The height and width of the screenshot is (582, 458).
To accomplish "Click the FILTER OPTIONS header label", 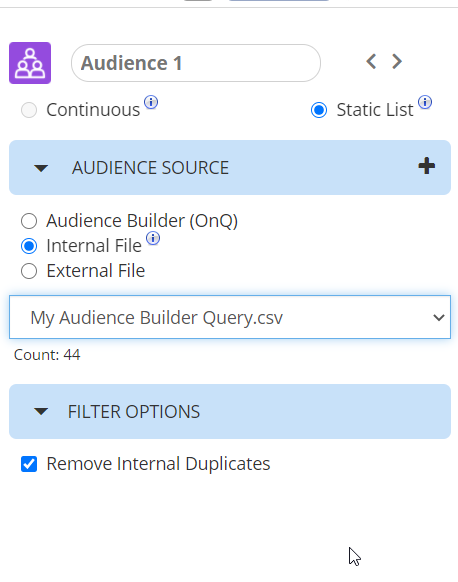I will click(134, 412).
